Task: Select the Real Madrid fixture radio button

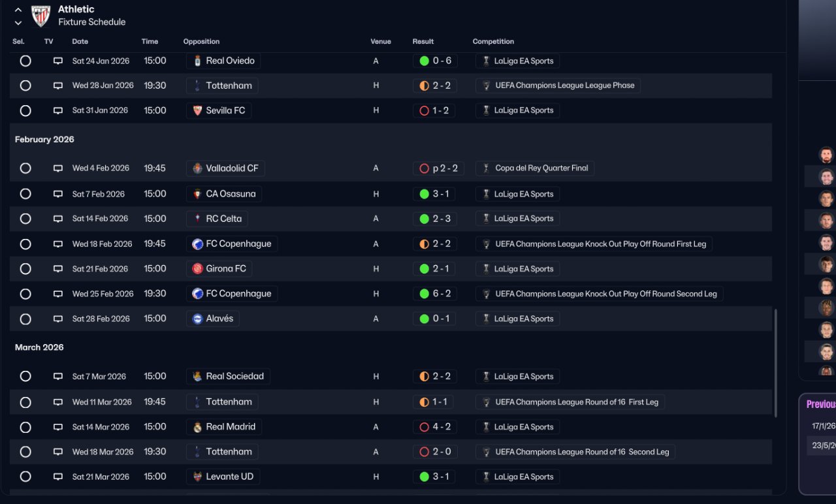Action: 25,427
